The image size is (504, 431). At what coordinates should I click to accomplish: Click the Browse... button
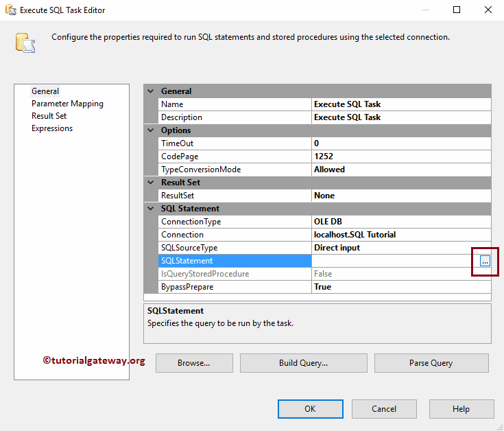click(194, 363)
